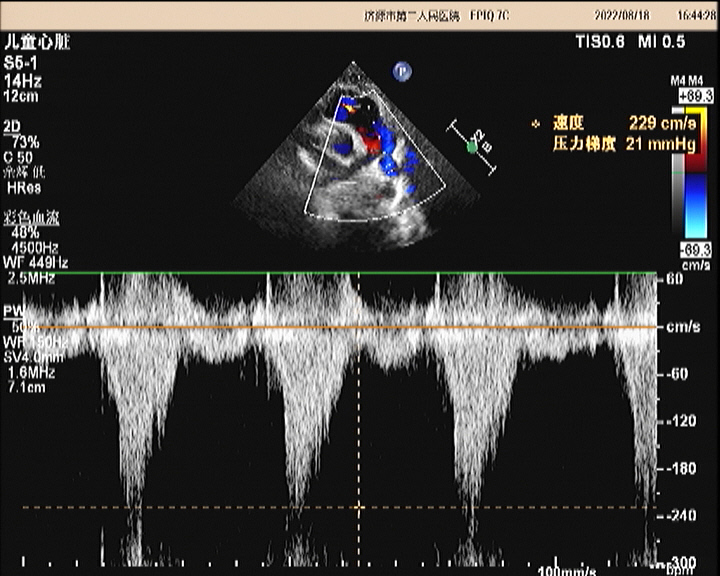Image resolution: width=720 pixels, height=576 pixels.
Task: Select the PW Doppler mode heading
Action: tap(13, 312)
